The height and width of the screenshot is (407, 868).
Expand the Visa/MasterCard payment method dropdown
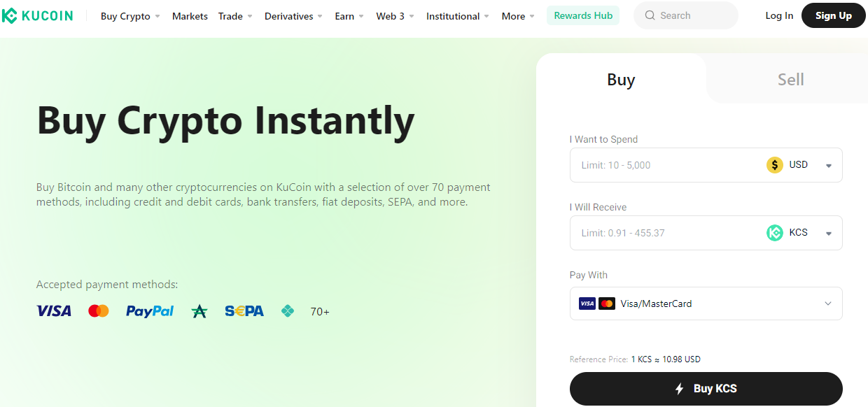(706, 304)
